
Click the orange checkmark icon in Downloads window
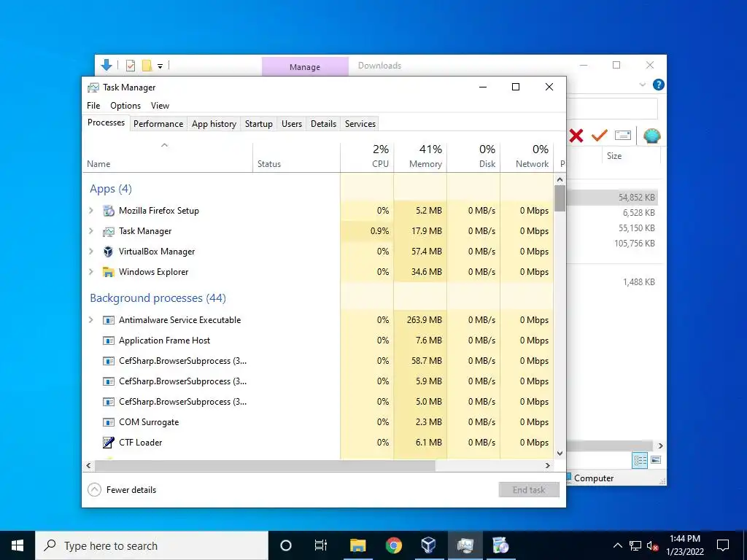click(x=600, y=136)
